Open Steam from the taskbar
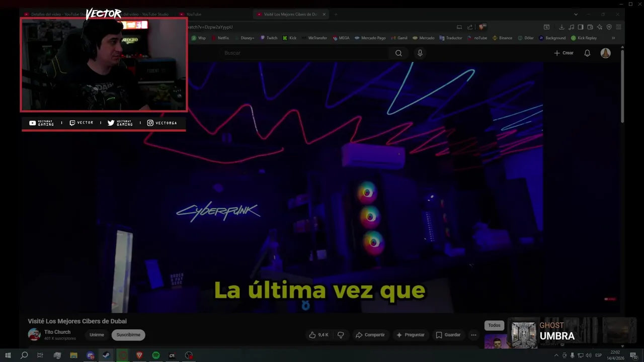Image resolution: width=644 pixels, height=362 pixels. click(x=107, y=355)
